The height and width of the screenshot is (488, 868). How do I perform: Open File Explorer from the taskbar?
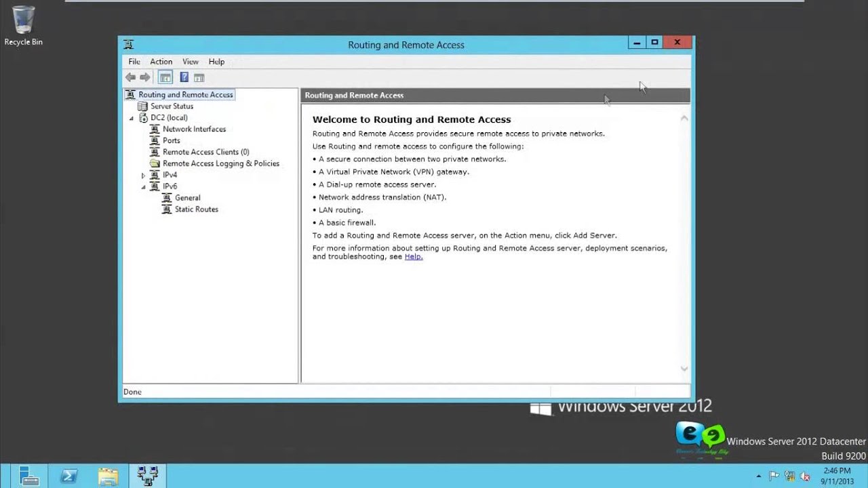(x=108, y=476)
